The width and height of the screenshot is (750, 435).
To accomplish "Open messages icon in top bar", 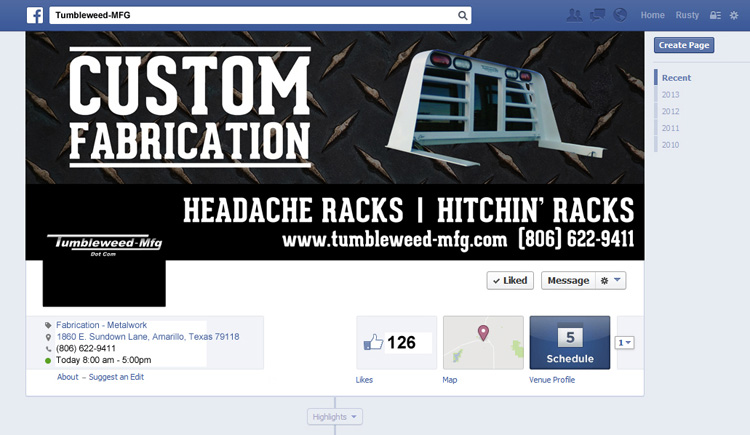I will (597, 15).
